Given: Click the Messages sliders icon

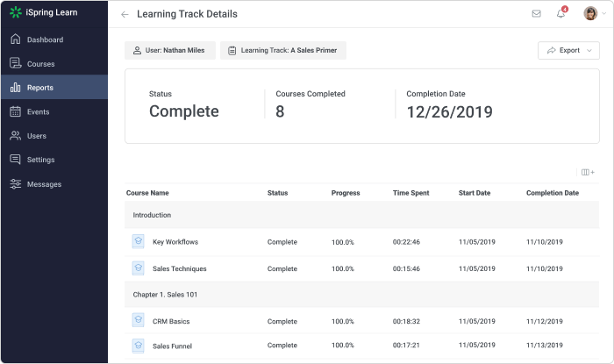Looking at the screenshot, I should [x=15, y=184].
